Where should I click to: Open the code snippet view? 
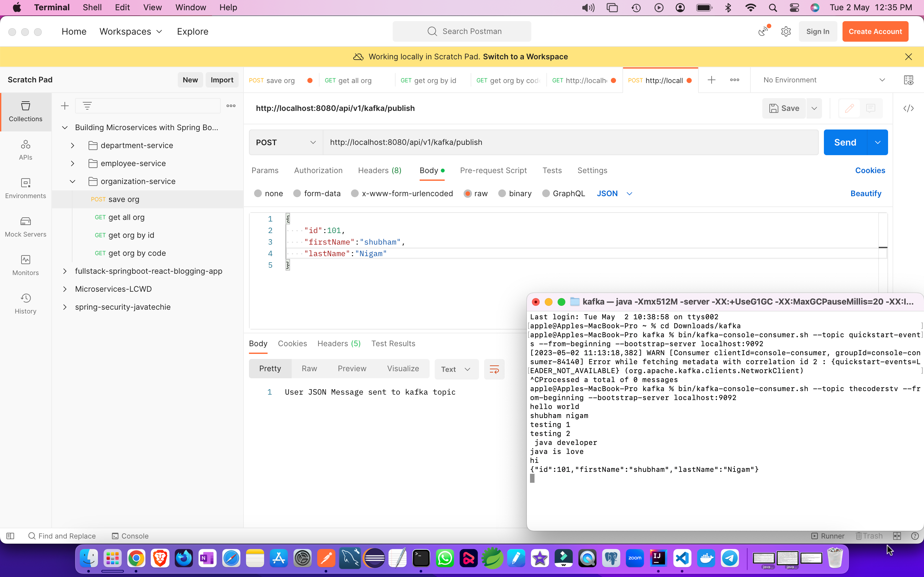pos(909,108)
